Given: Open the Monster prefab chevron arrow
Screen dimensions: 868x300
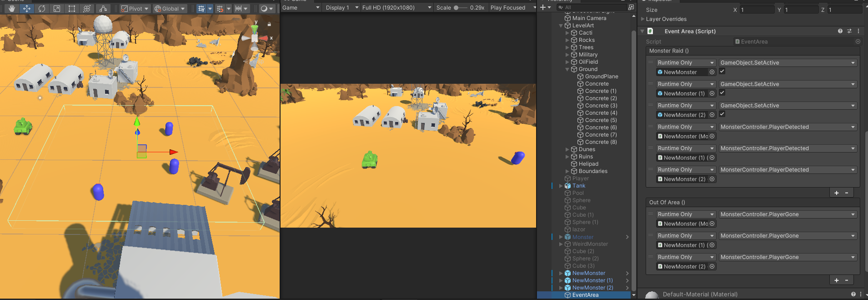Looking at the screenshot, I should 627,237.
